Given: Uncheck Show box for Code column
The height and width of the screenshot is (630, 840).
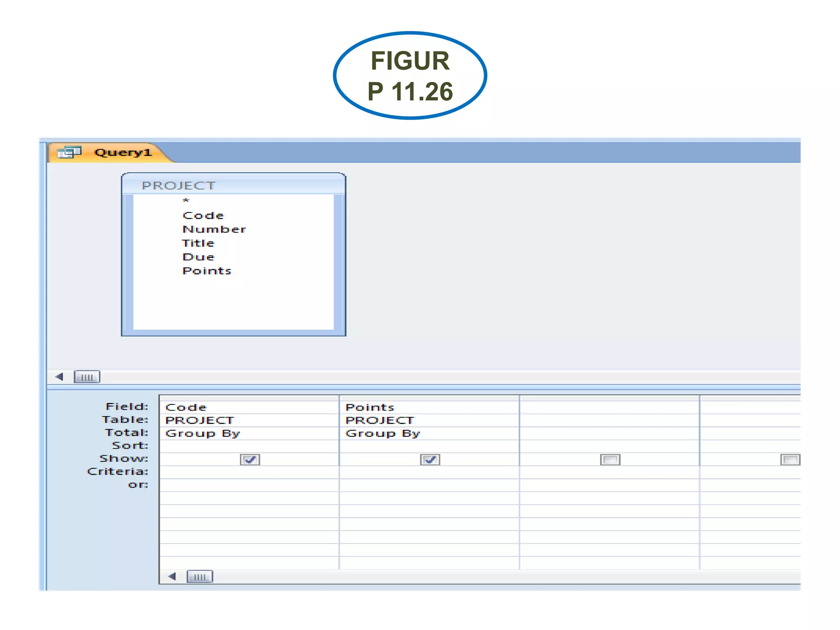Looking at the screenshot, I should 250,459.
